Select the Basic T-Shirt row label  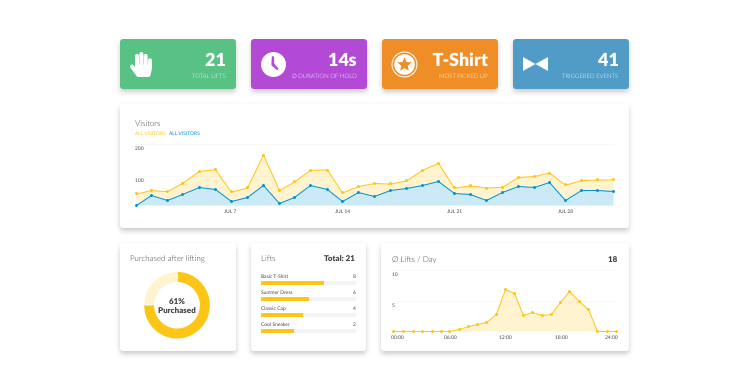click(x=275, y=276)
